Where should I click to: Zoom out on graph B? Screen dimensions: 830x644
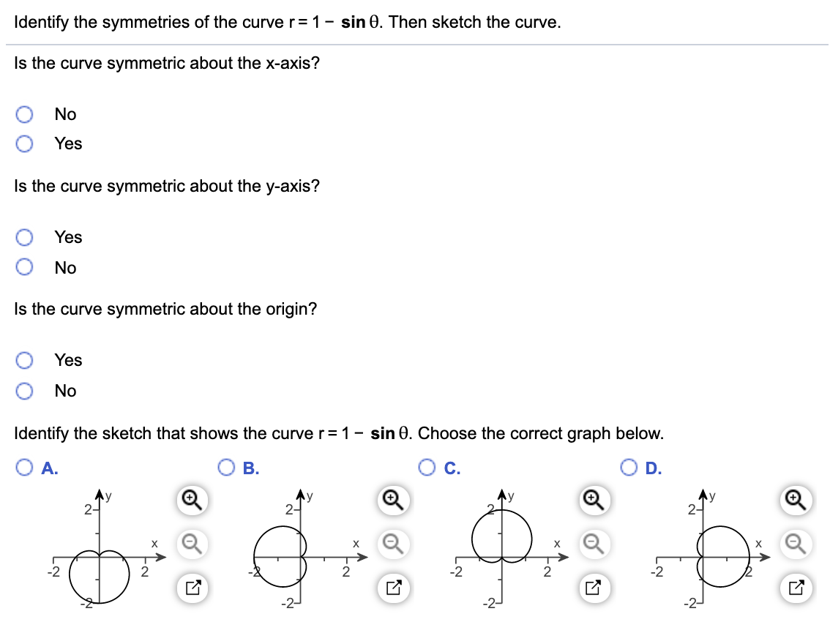pos(393,543)
